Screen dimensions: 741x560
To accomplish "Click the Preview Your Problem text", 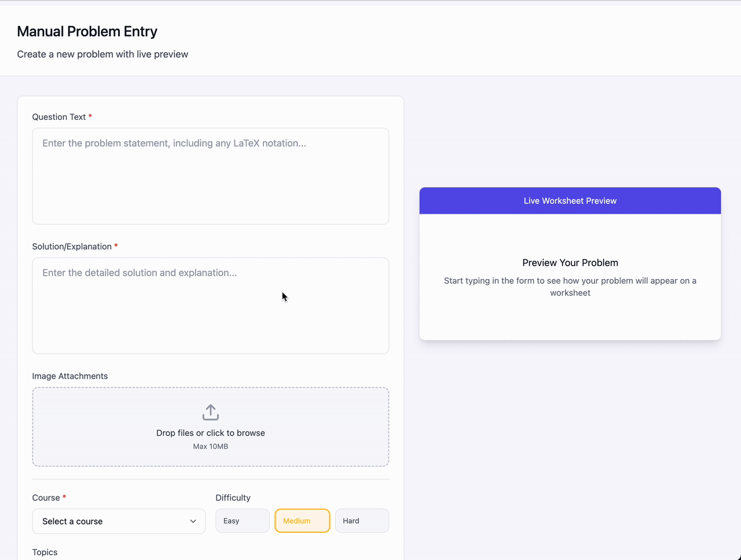I will click(570, 262).
